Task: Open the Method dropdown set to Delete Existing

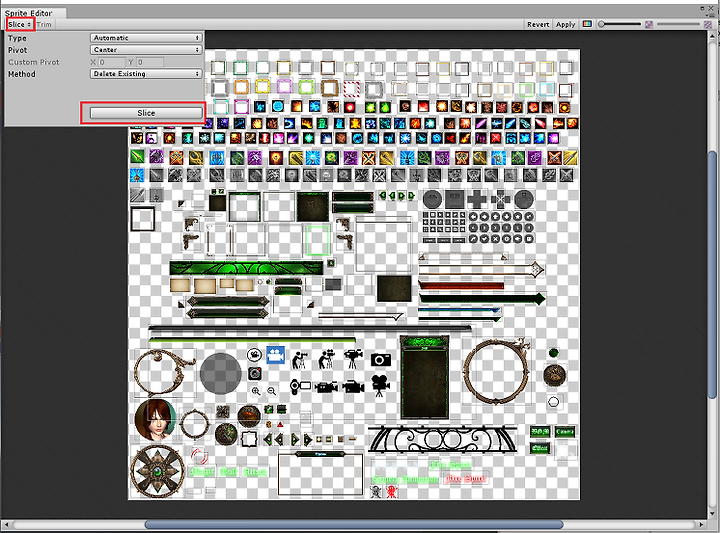Action: tap(146, 73)
